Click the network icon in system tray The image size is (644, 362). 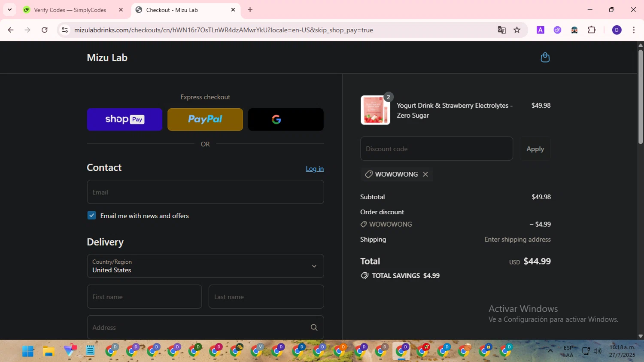click(586, 351)
